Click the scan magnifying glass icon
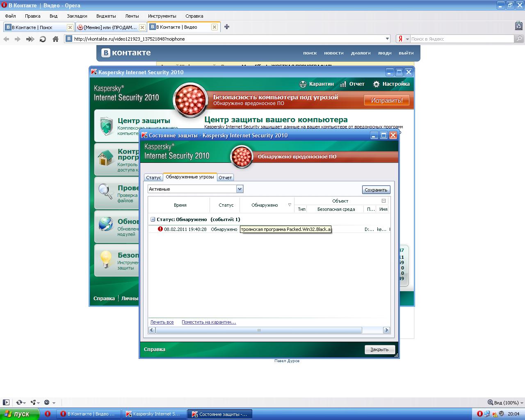Screen dimensions: 525x420 [105, 192]
